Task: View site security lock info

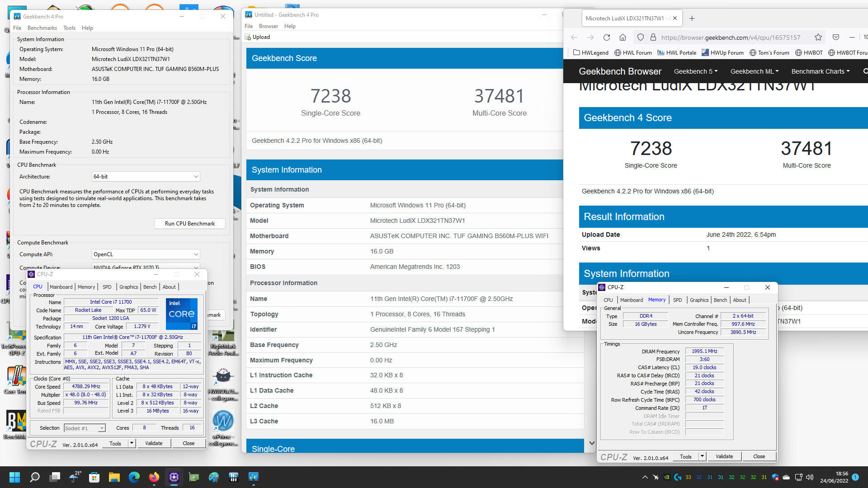Action: coord(653,38)
